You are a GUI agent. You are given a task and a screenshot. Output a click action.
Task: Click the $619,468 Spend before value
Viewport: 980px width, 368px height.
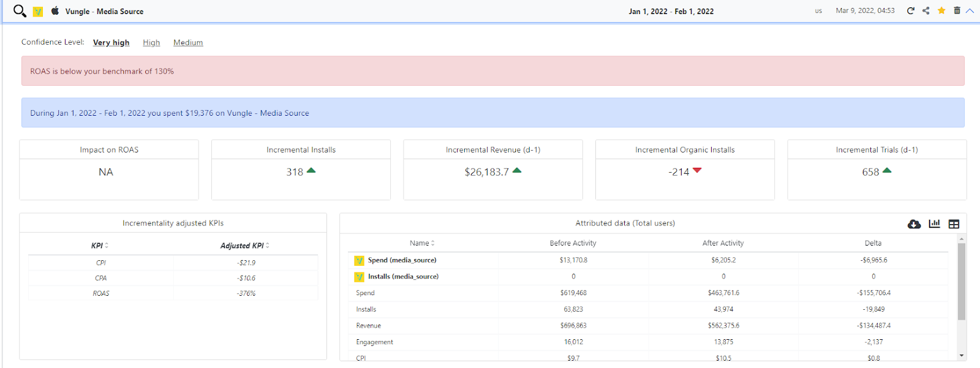(x=573, y=293)
